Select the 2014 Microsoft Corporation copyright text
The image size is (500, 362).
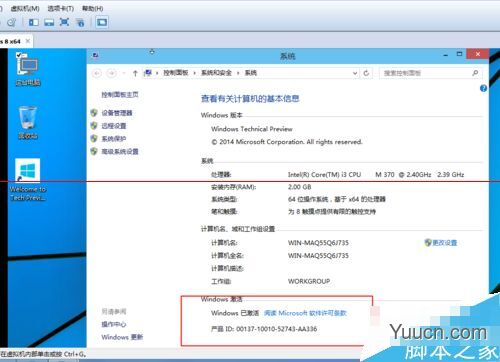287,142
